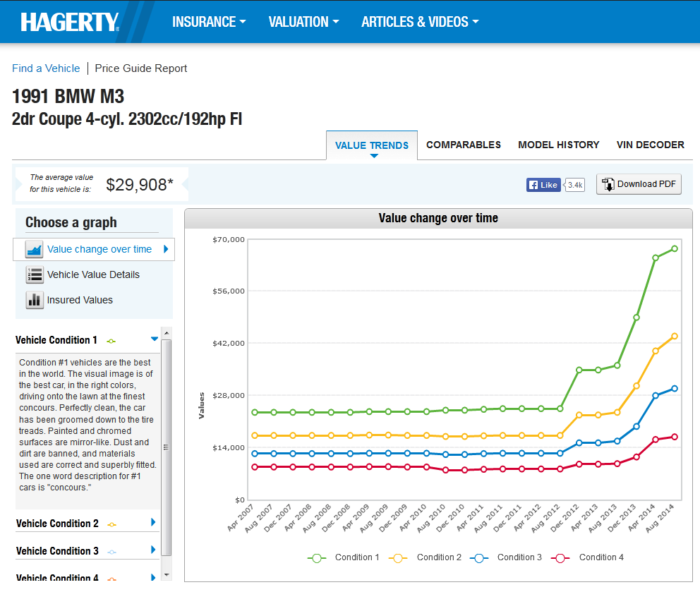This screenshot has height=592, width=700.
Task: Open the Model History tab
Action: tap(558, 145)
